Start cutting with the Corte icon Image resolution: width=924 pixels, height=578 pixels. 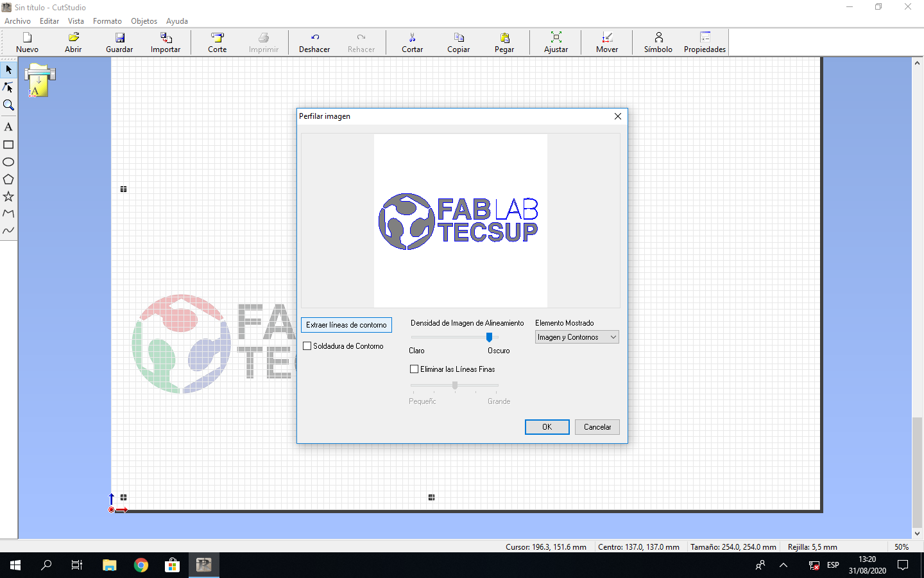coord(218,42)
